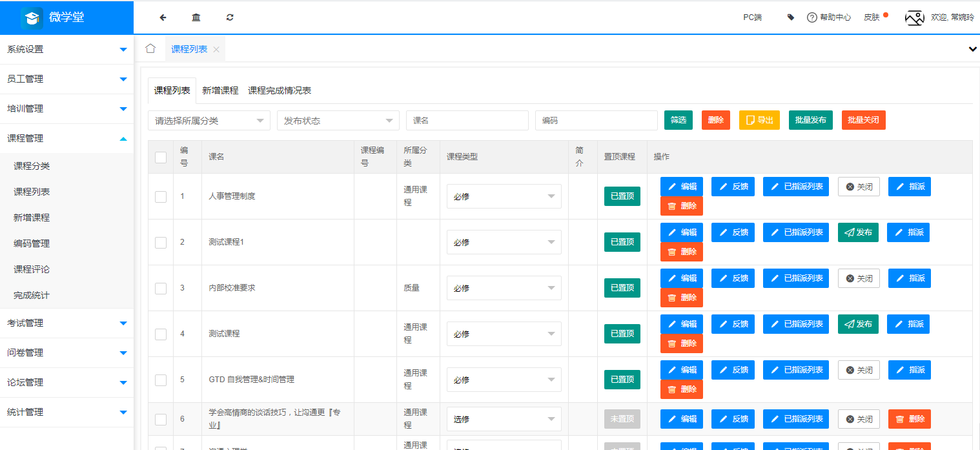Click the refresh icon in top toolbar

click(x=229, y=17)
